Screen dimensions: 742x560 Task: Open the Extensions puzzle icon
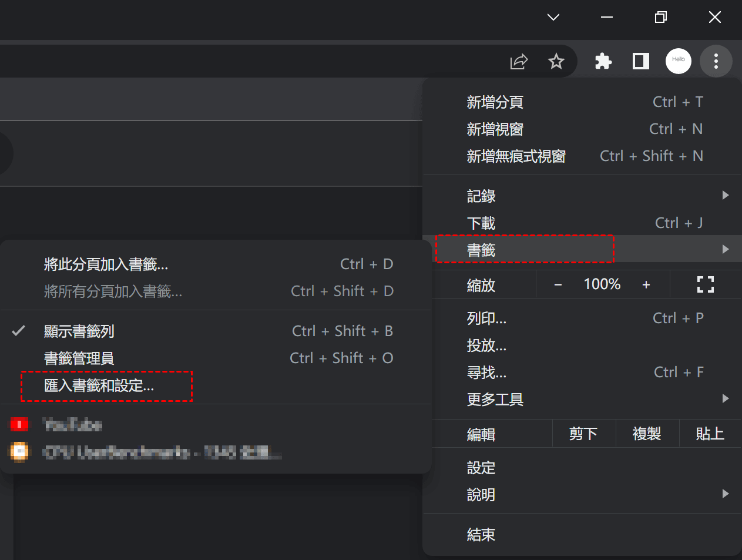coord(603,61)
